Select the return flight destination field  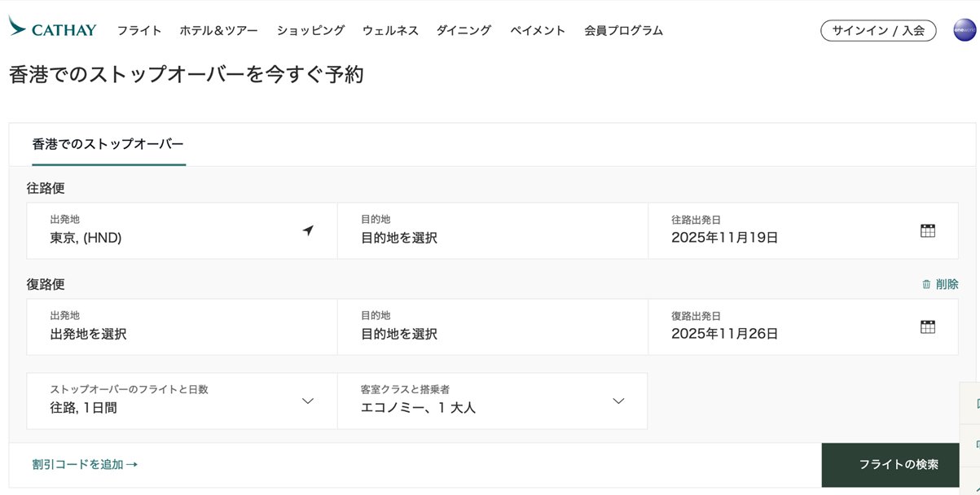click(x=492, y=326)
